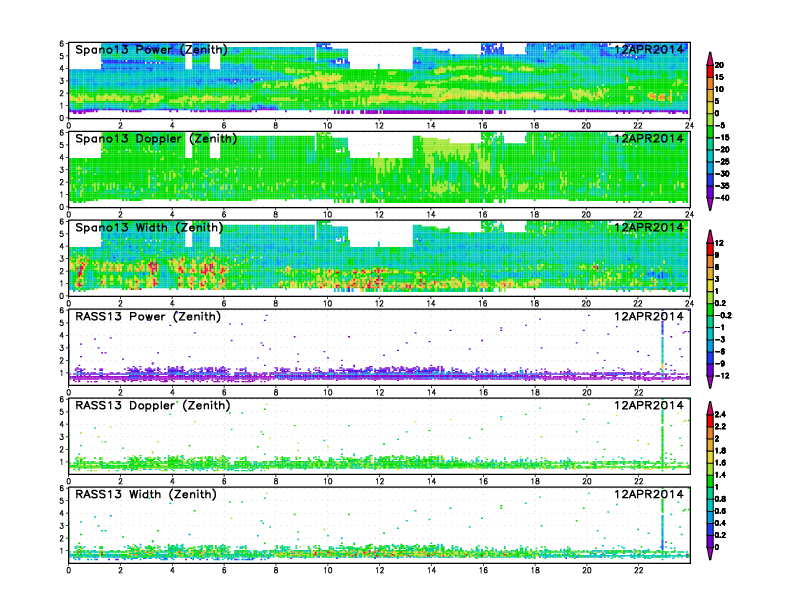Select the 12APR2014 date in Spano13 Doppler panel
792x612 pixels.
tap(649, 138)
